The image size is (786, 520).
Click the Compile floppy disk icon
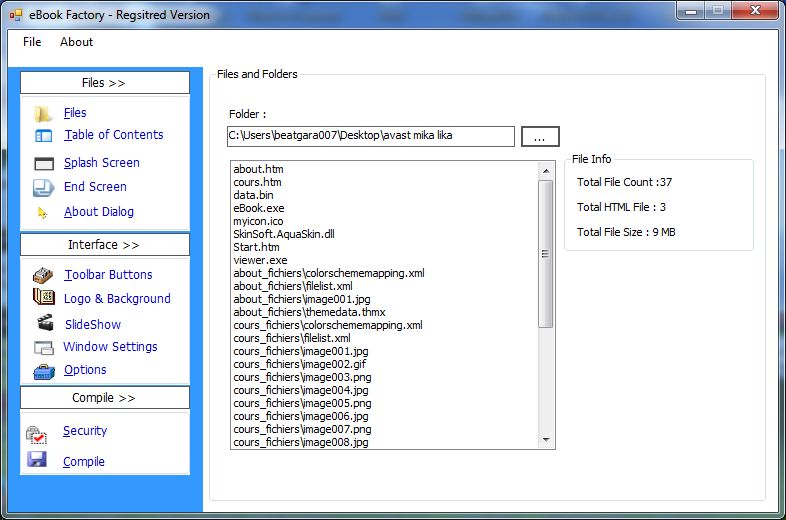(37, 459)
